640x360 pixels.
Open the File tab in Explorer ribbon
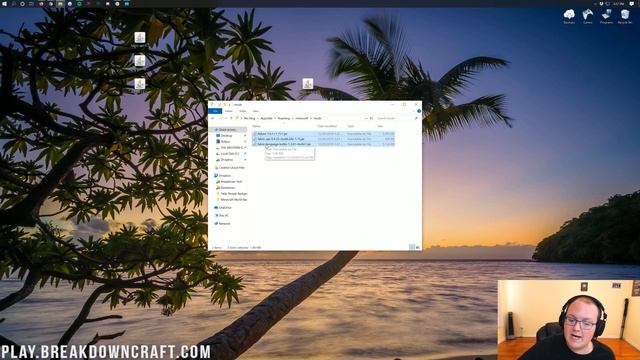coord(215,111)
